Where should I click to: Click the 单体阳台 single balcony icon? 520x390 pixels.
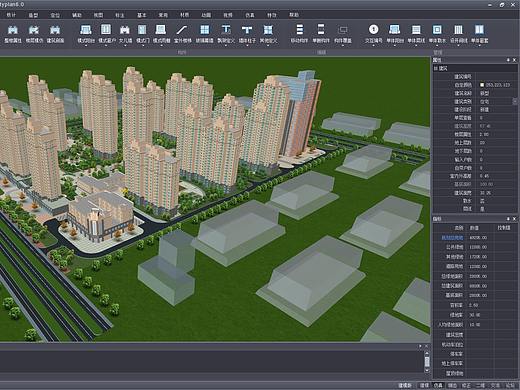[394, 30]
